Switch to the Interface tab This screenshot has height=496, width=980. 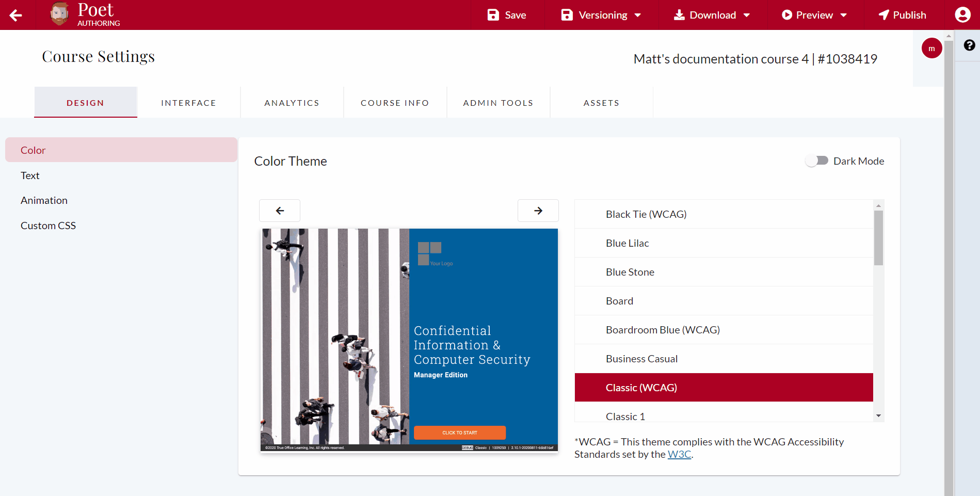pos(188,102)
